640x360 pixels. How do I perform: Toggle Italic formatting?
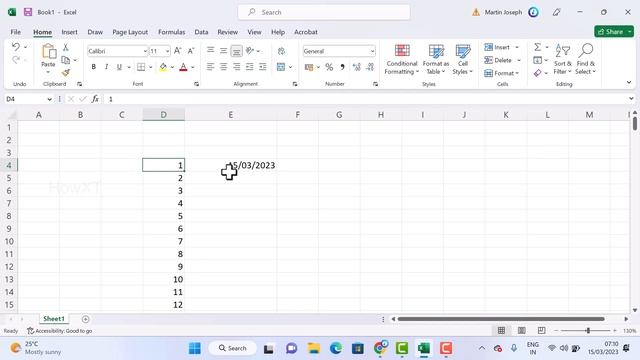[x=106, y=67]
